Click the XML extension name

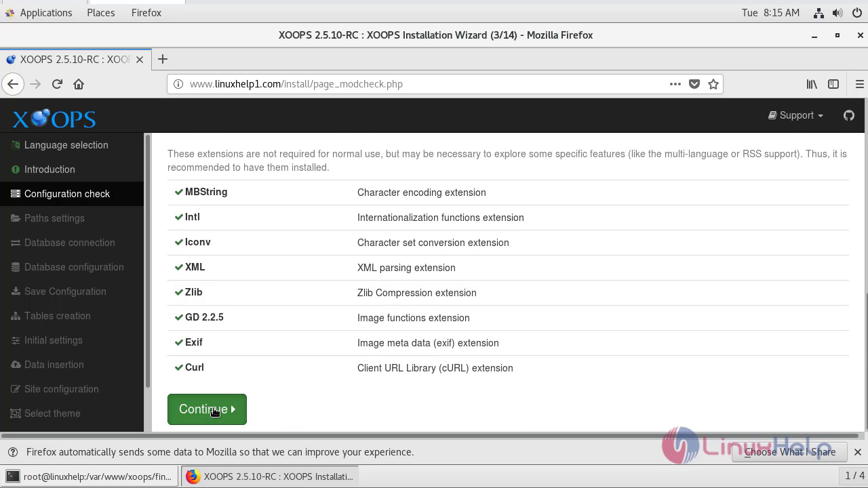pyautogui.click(x=195, y=267)
